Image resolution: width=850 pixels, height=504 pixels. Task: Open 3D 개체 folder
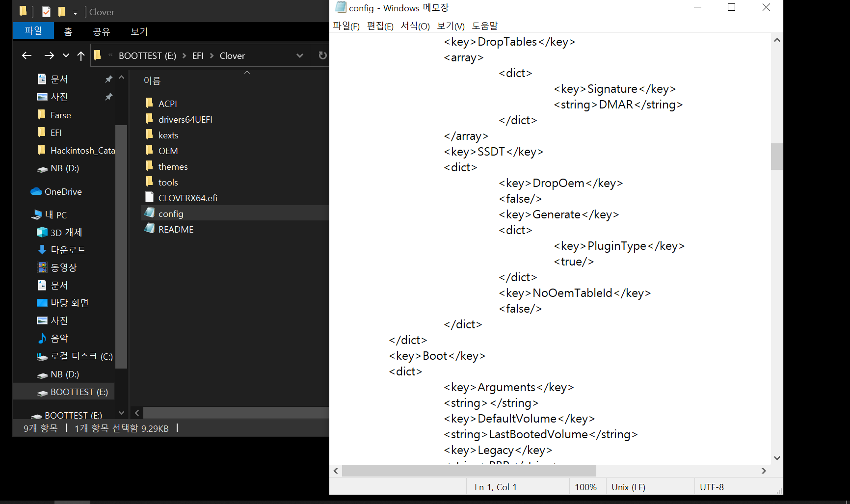66,232
